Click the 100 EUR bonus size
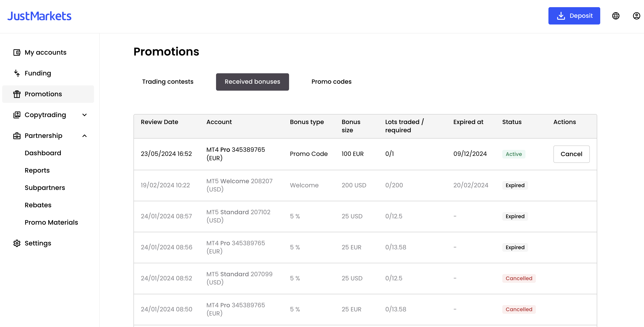The height and width of the screenshot is (327, 644). [353, 154]
